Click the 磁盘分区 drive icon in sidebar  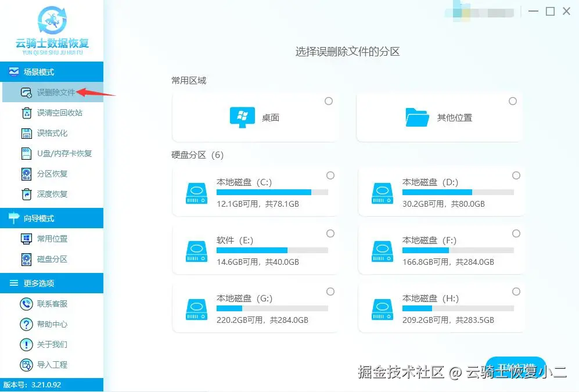click(27, 260)
